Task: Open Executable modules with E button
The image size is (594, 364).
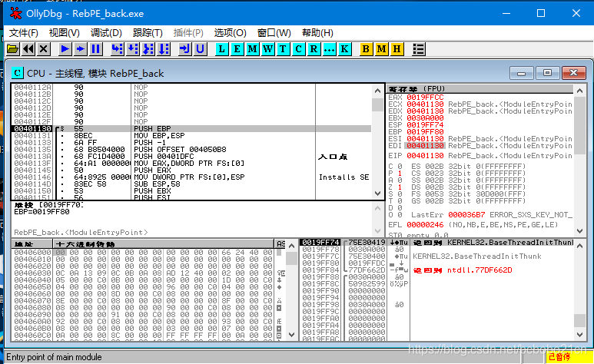Action: coord(237,49)
